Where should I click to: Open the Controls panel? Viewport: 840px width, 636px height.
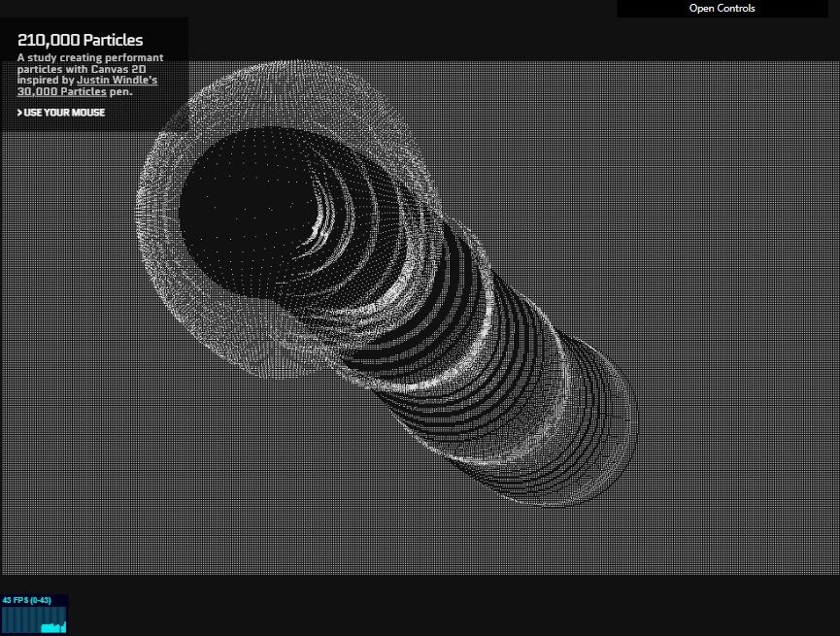[x=722, y=8]
